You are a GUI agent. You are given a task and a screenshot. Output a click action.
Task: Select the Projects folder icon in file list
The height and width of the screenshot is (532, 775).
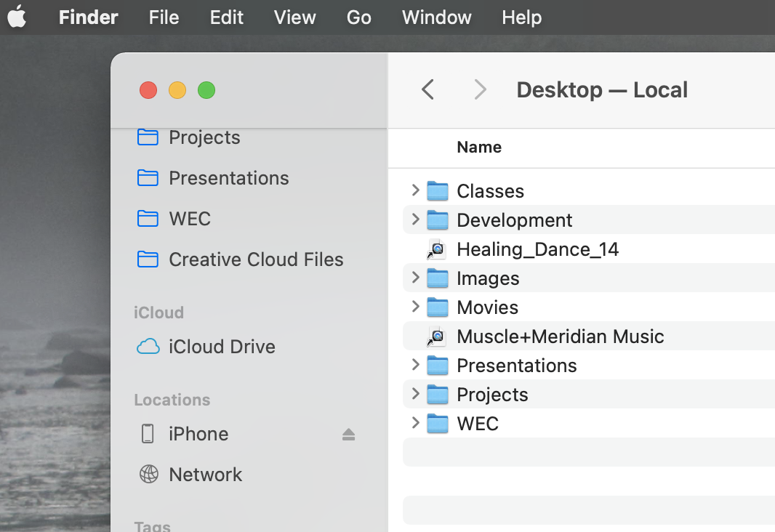pos(438,394)
